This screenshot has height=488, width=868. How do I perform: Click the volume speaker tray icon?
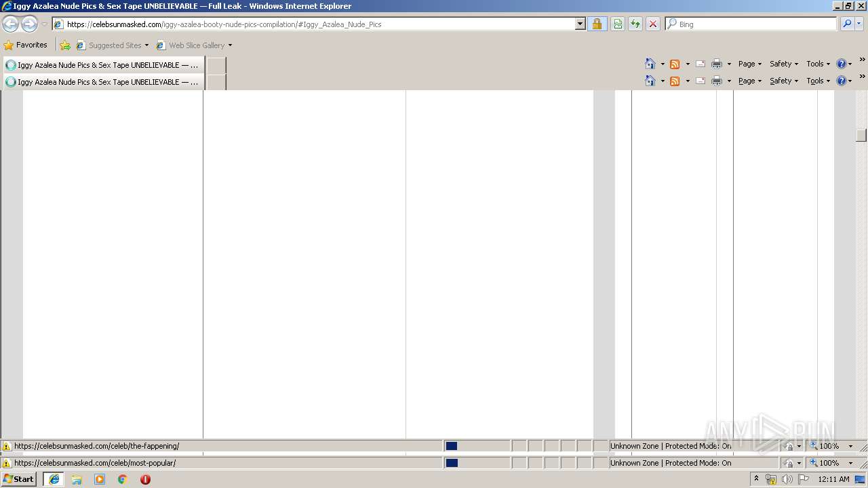787,479
